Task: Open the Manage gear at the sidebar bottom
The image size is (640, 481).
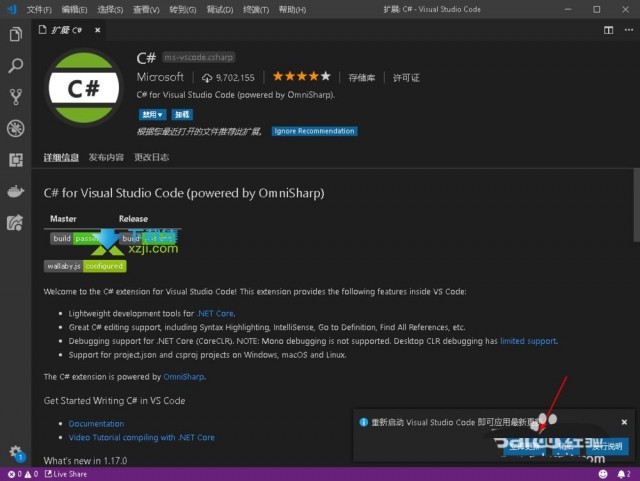Action: pyautogui.click(x=16, y=453)
